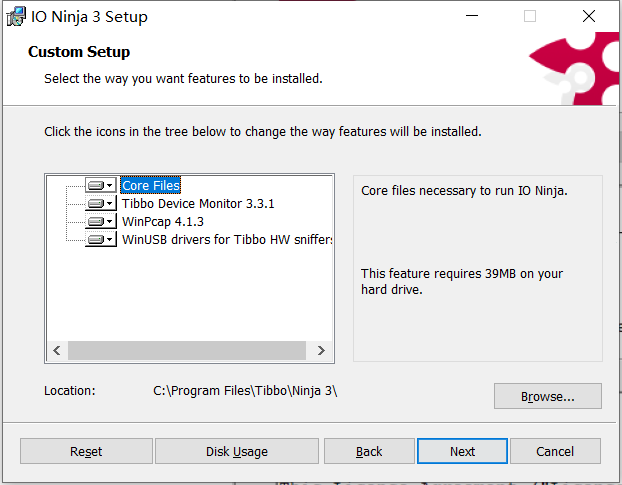This screenshot has height=485, width=622.
Task: Open install options for Tibbo Device Monitor 3.3.1
Action: [101, 203]
